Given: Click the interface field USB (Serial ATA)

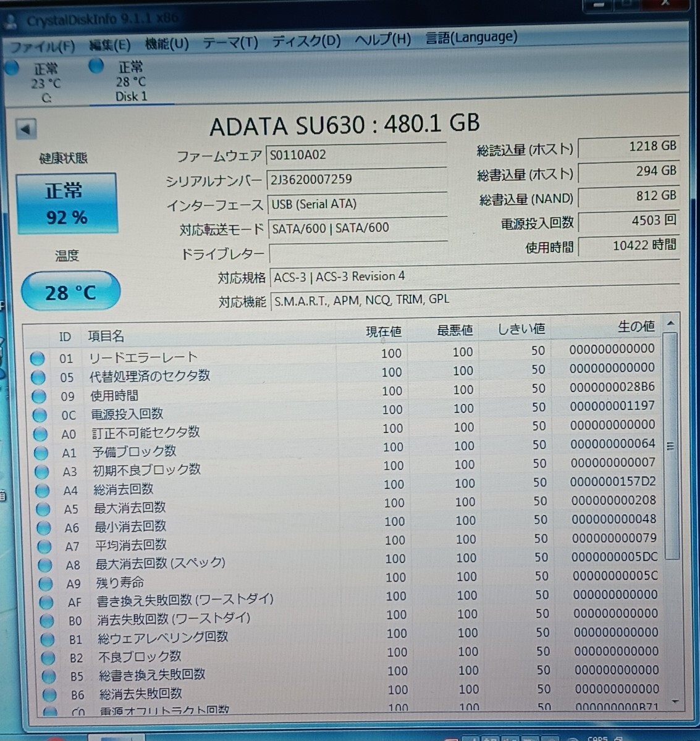Looking at the screenshot, I should click(357, 204).
